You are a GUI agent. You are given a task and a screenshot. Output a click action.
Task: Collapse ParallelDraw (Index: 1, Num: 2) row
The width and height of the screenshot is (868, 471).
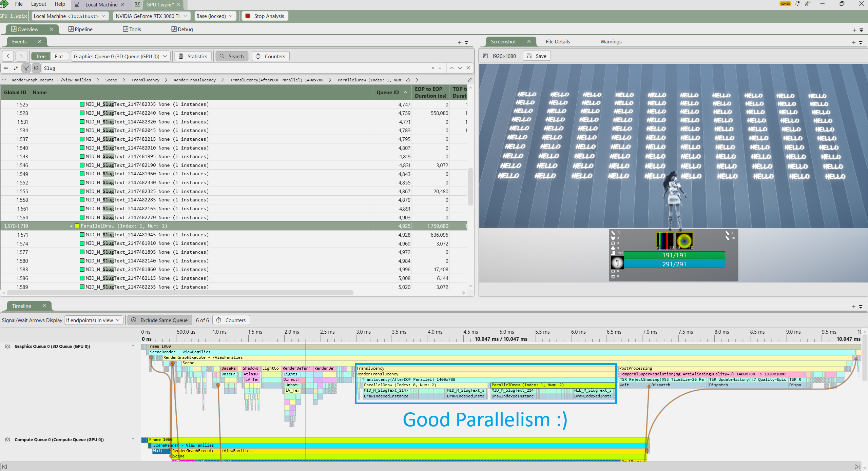(71, 226)
